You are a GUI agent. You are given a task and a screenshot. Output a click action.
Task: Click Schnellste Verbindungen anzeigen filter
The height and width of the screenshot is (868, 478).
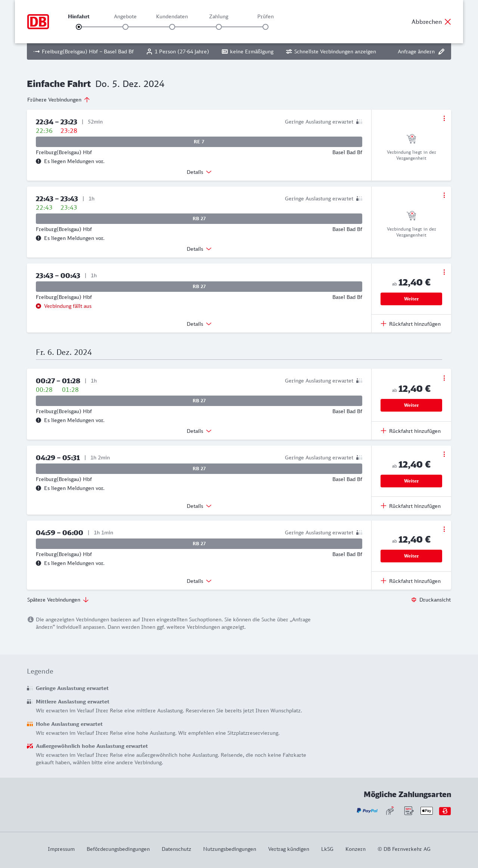(331, 51)
